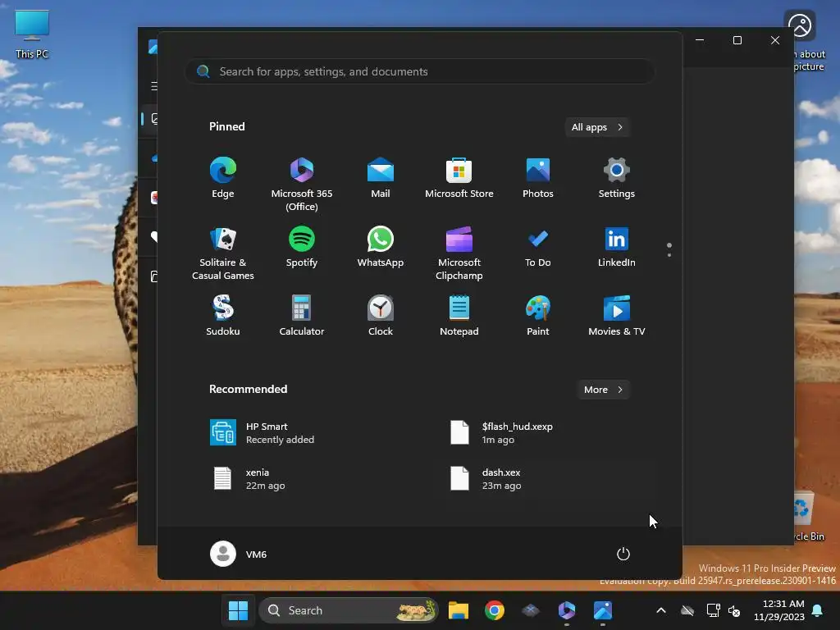This screenshot has height=630, width=840.
Task: Click OneDrive icon in system tray
Action: 687,610
